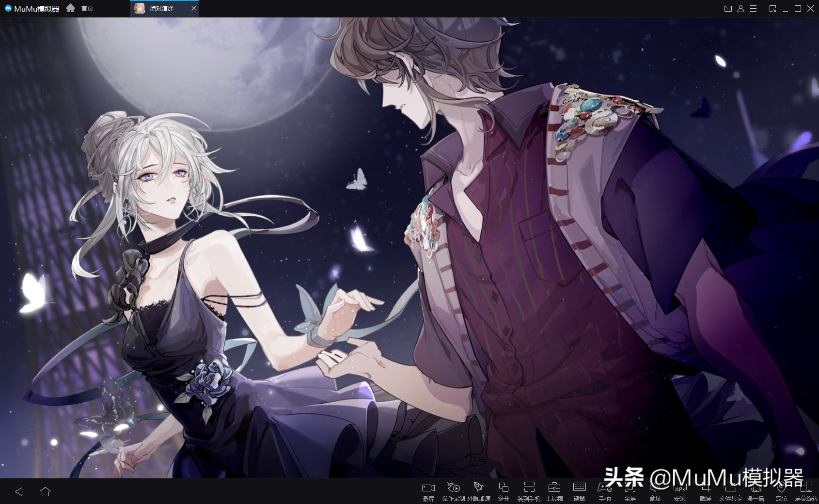Viewport: 819px width, 504px height.
Task: Open 操作录制 macro recorder
Action: coord(454,491)
